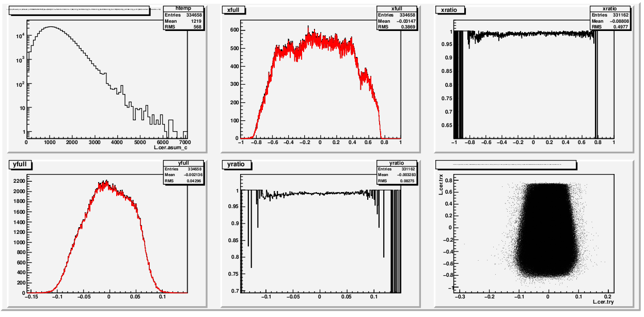
Task: Select the xratio pad title box
Action: [x=450, y=10]
